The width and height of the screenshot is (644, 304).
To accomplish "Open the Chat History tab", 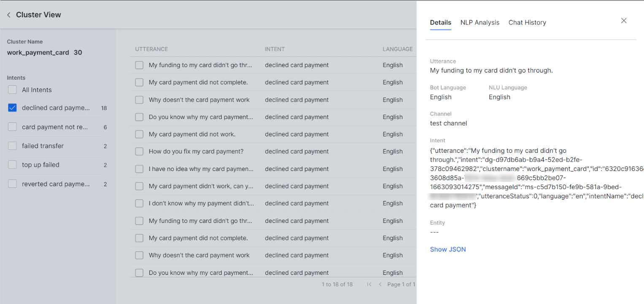I will click(527, 22).
